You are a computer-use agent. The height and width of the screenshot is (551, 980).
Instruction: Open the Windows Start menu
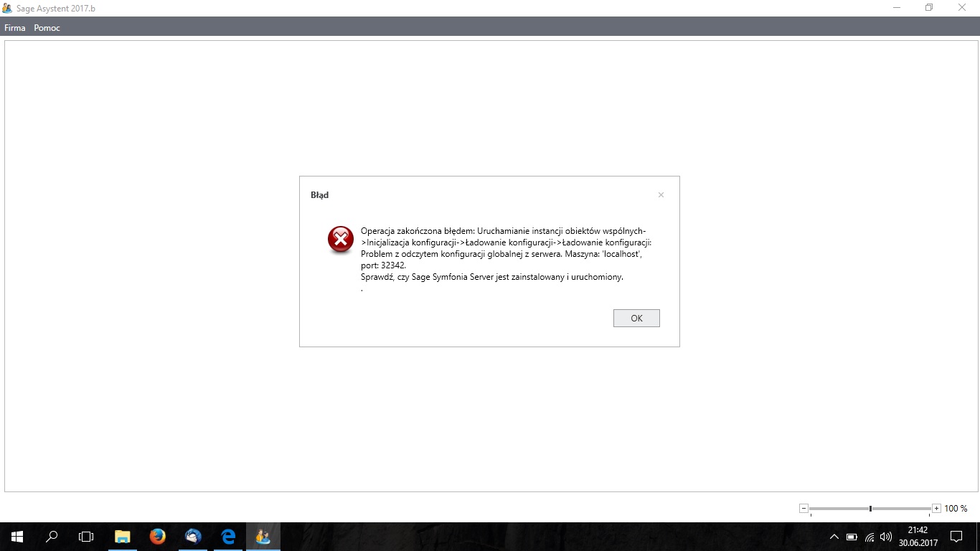tap(17, 536)
